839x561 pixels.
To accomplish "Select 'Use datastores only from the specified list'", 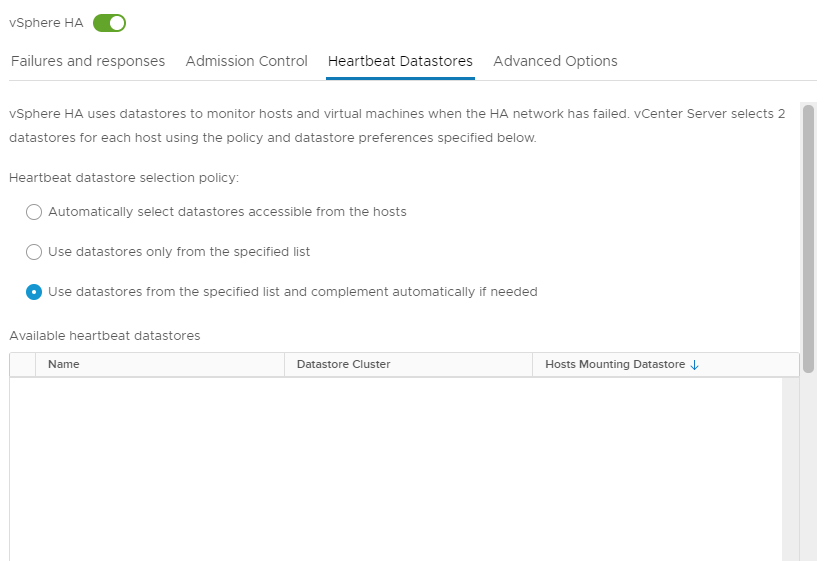I will pyautogui.click(x=34, y=252).
